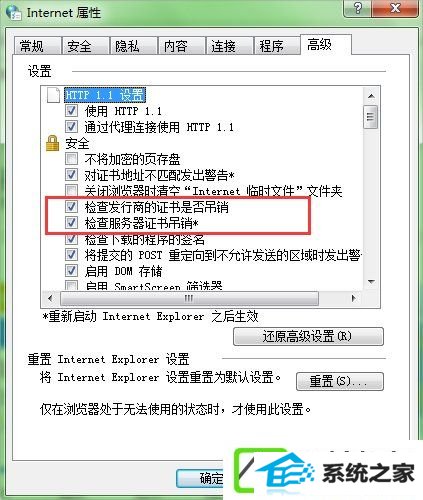Click the settings list up scroll arrow

(371, 96)
